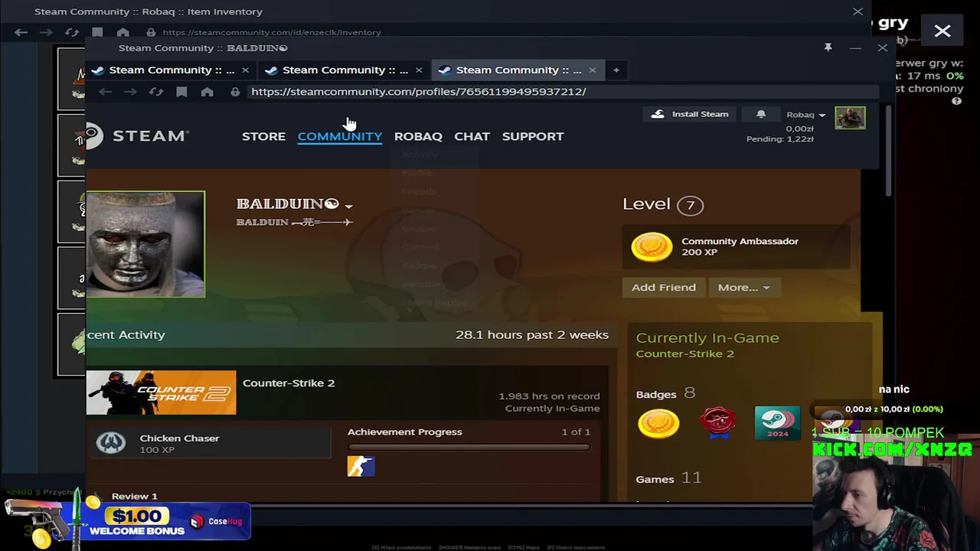Open the CHAT link
The height and width of the screenshot is (551, 980).
(x=472, y=136)
